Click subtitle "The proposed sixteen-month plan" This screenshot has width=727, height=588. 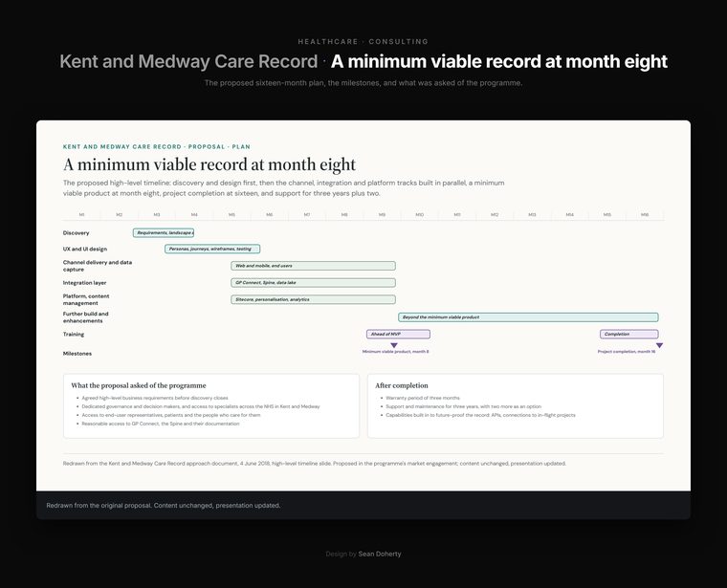(x=363, y=83)
